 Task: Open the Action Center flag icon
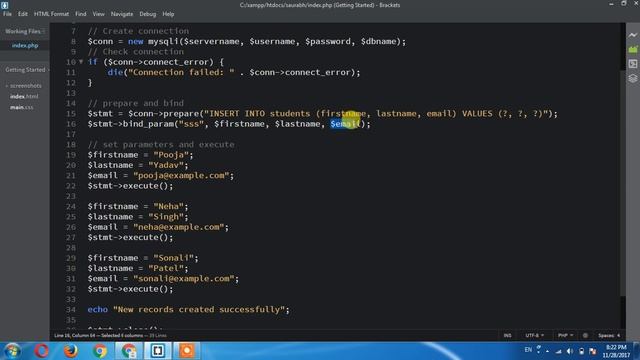[593, 351]
